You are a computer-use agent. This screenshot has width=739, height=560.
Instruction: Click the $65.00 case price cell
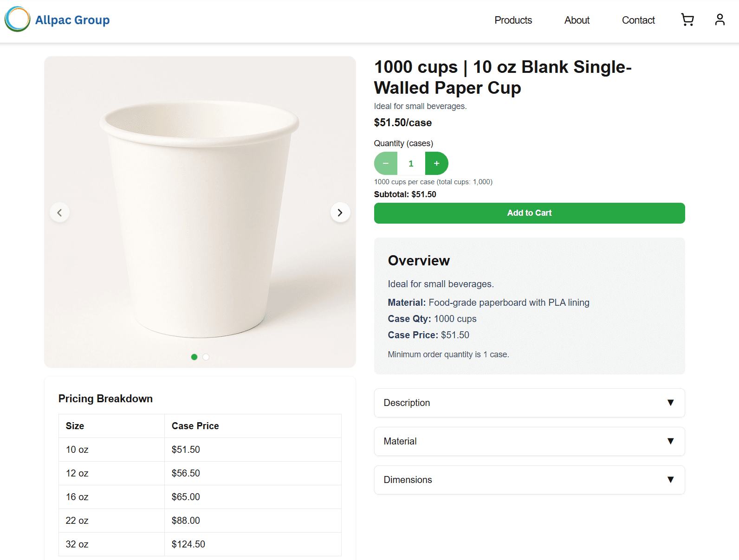click(x=186, y=497)
